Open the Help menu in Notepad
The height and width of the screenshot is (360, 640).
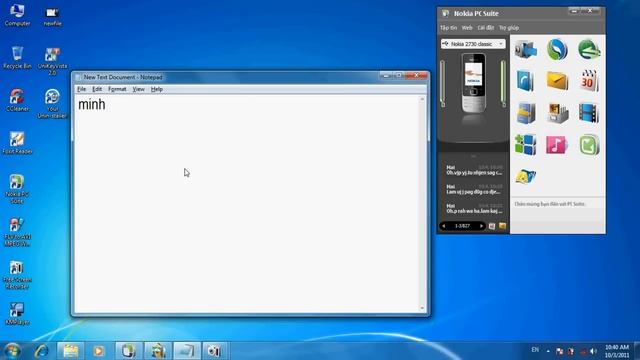(157, 89)
